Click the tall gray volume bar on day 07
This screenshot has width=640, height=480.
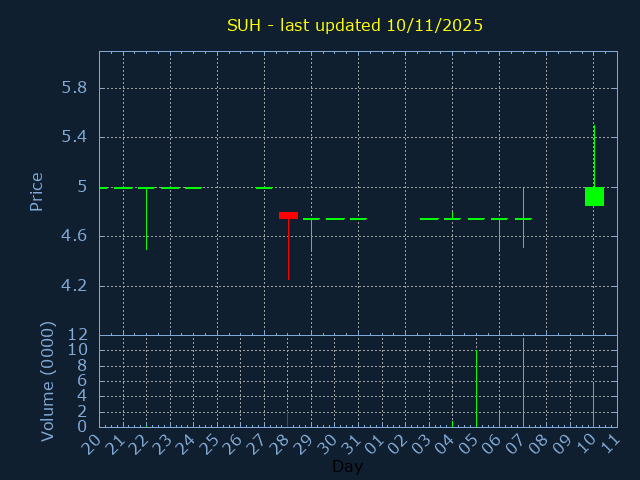523,385
